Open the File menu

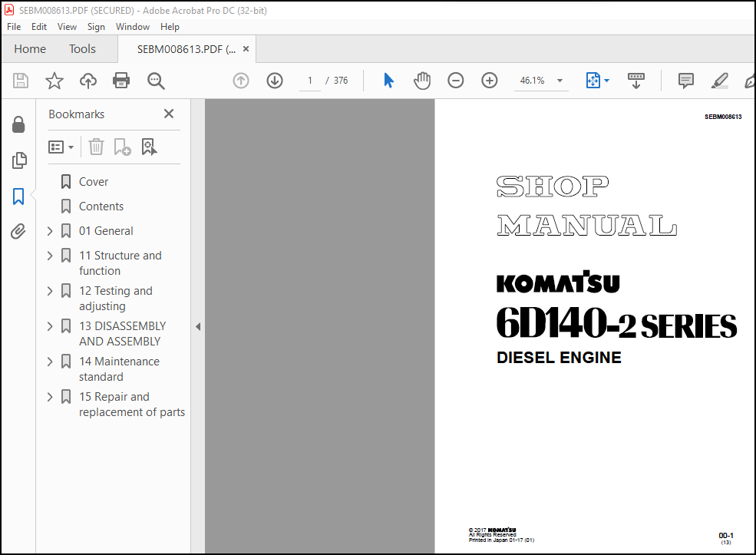(14, 27)
